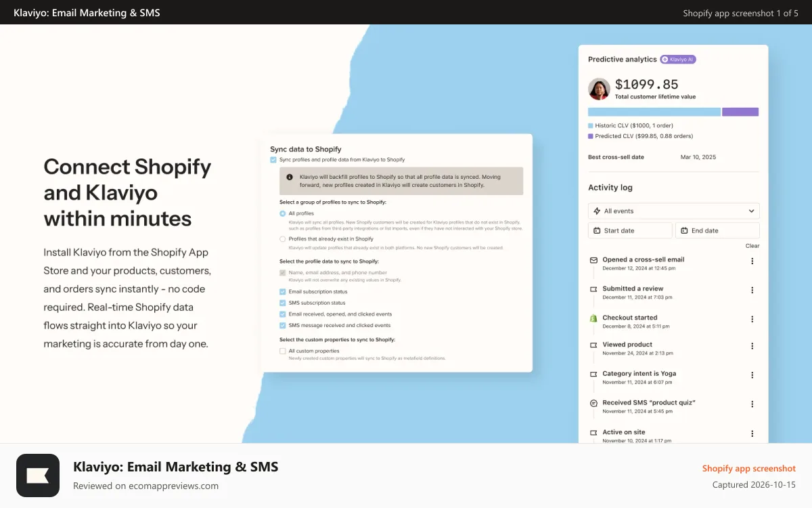812x508 pixels.
Task: Open kebab menu for Checkout started
Action: click(x=752, y=319)
